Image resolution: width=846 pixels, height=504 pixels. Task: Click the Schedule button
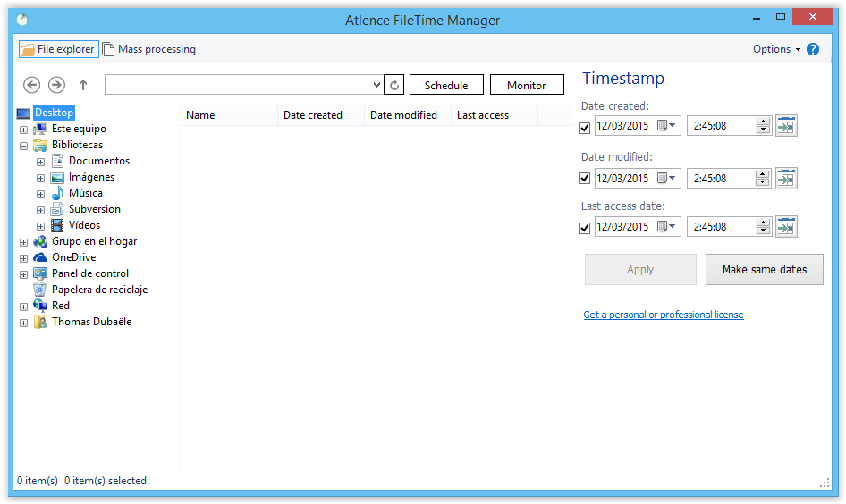point(446,85)
